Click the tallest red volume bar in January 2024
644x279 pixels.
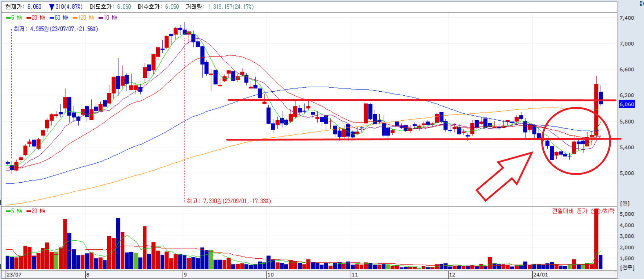[596, 239]
